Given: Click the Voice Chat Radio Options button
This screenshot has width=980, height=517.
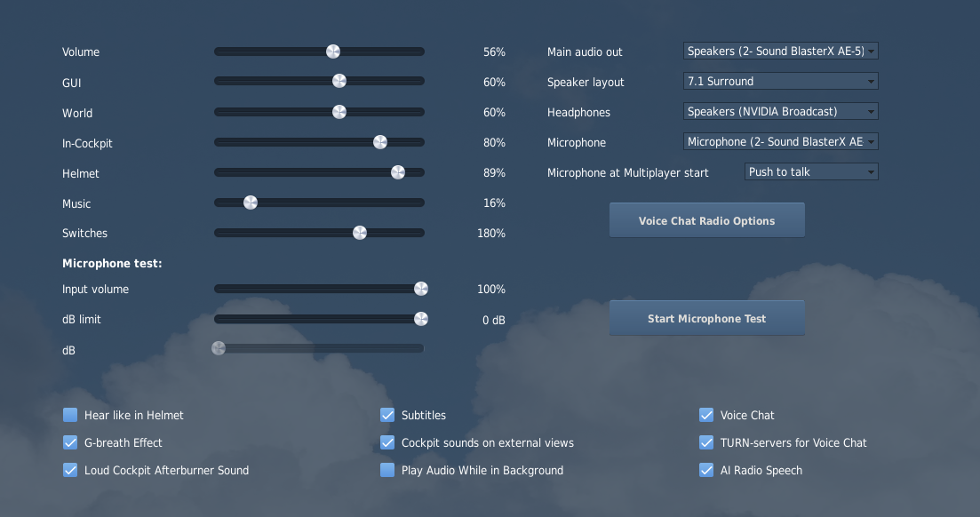Looking at the screenshot, I should pos(707,220).
